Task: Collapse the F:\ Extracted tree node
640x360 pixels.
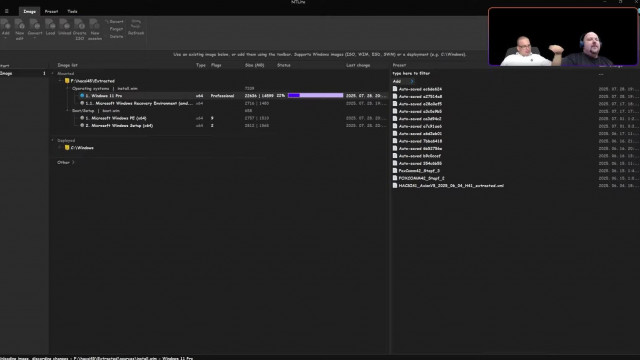Action: (60, 81)
